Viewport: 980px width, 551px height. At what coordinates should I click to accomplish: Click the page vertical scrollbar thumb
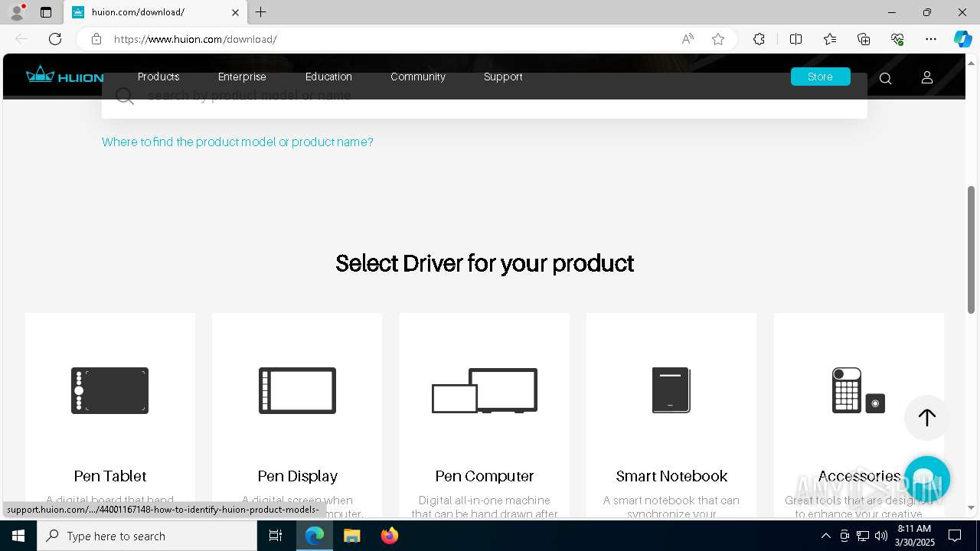tap(972, 249)
